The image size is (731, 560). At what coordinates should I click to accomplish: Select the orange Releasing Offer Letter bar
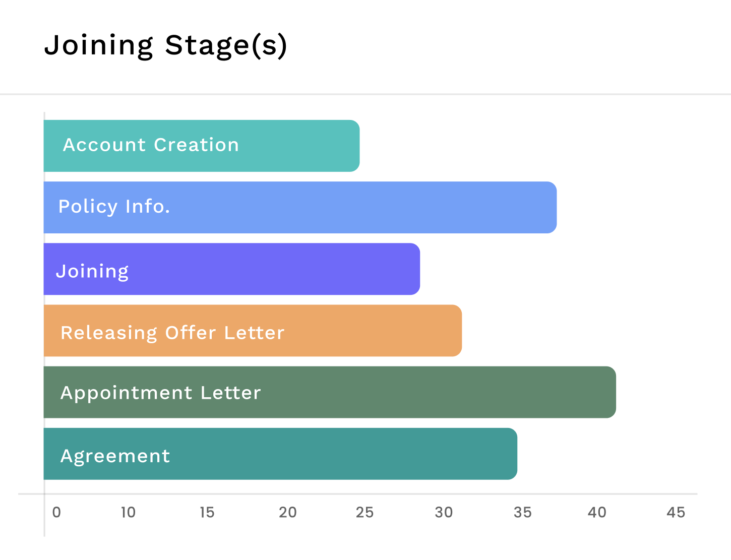(x=253, y=331)
